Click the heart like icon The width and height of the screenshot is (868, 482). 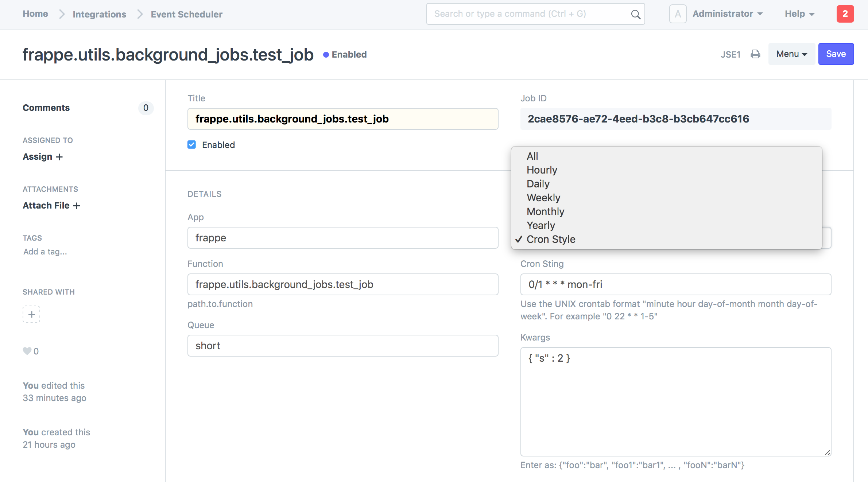pyautogui.click(x=26, y=351)
